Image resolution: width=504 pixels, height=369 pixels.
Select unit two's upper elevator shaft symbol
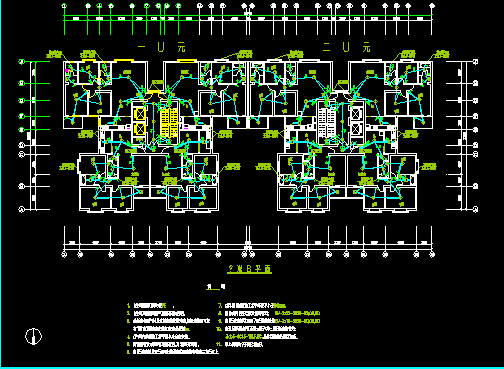point(356,115)
